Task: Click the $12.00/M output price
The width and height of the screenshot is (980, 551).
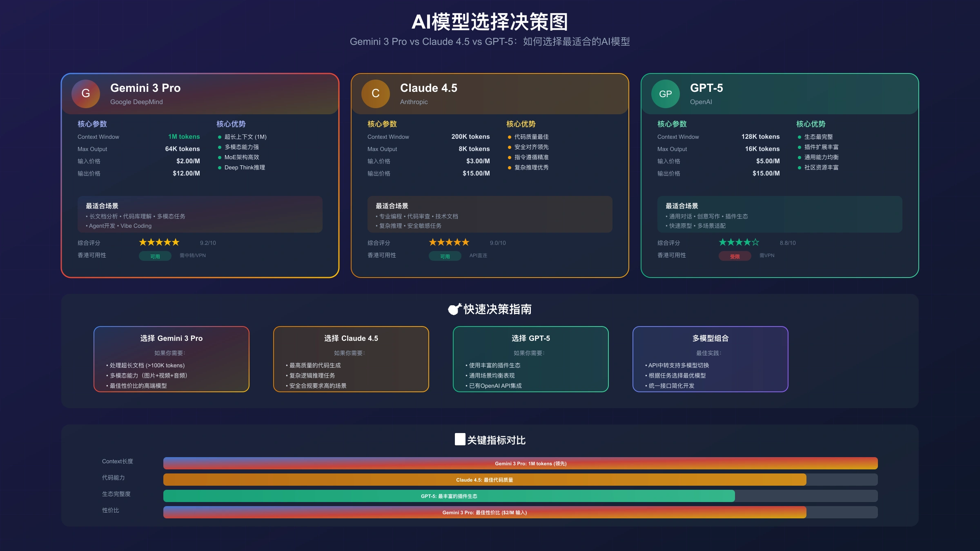Action: tap(186, 173)
